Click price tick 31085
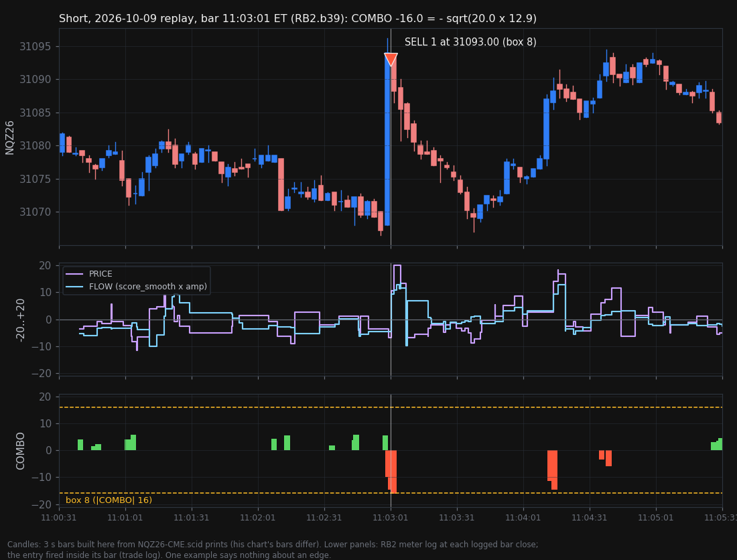The height and width of the screenshot is (560, 737). (36, 113)
